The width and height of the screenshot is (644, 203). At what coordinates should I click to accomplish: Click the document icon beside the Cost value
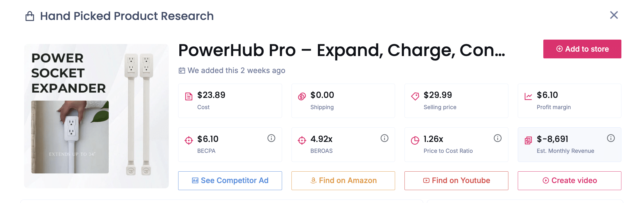(x=189, y=95)
